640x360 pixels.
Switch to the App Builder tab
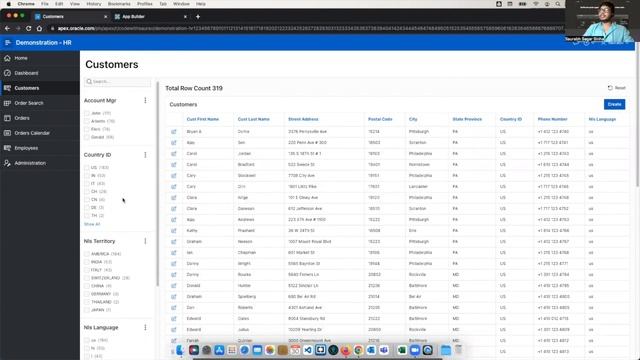pyautogui.click(x=150, y=17)
